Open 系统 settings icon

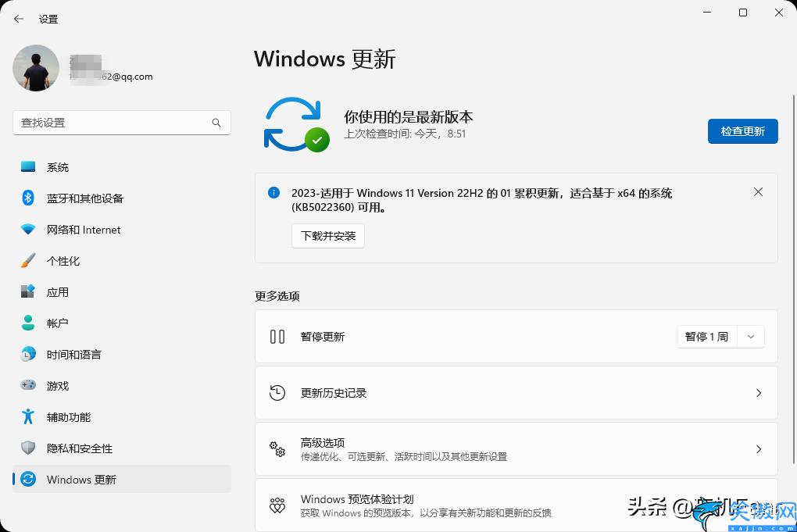28,166
